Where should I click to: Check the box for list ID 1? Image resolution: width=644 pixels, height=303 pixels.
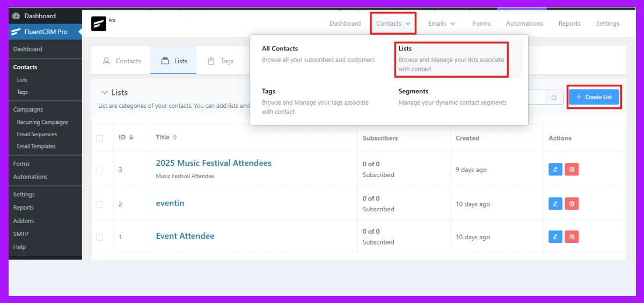pyautogui.click(x=100, y=237)
